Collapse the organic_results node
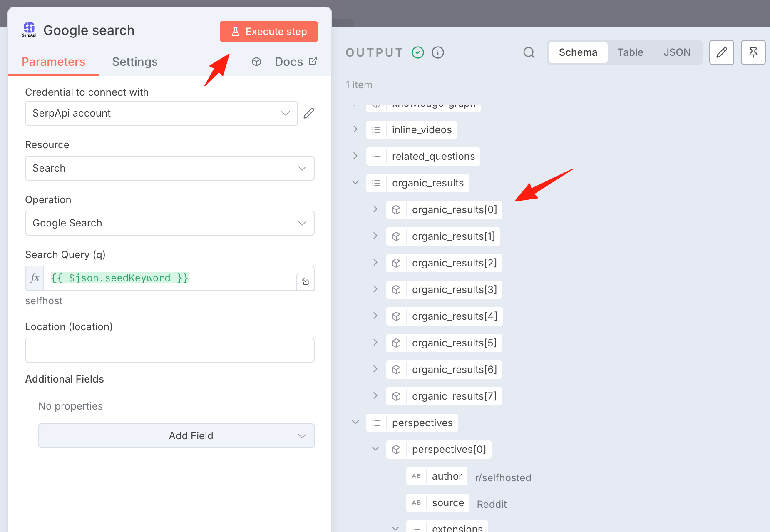 pos(355,183)
